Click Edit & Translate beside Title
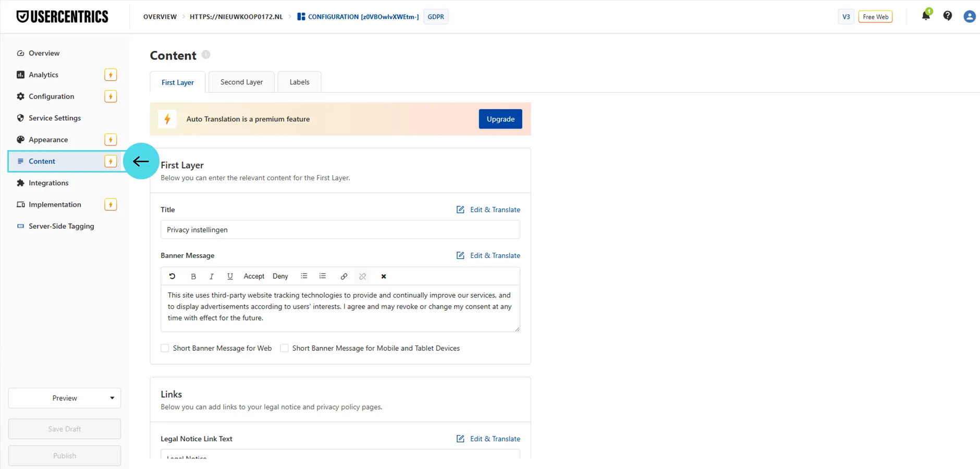The width and height of the screenshot is (980, 469). 488,209
